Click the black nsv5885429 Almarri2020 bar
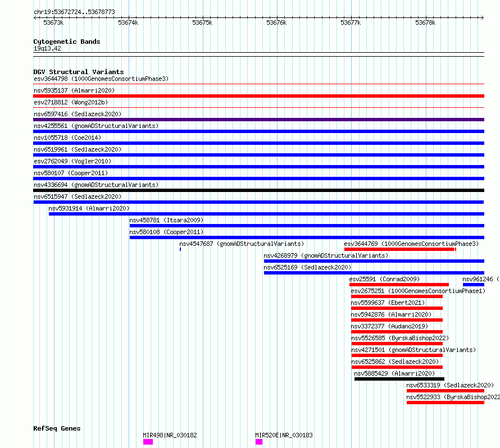This screenshot has width=500, height=448. pos(399,379)
